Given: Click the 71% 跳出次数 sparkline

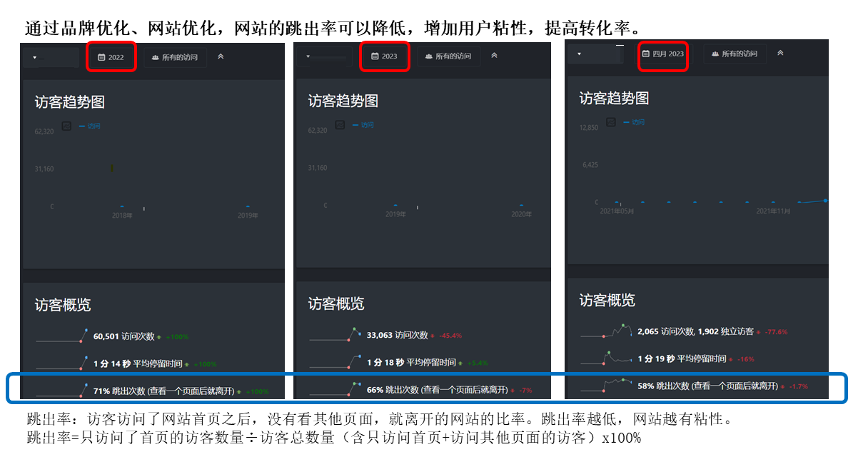Looking at the screenshot, I should tap(61, 391).
